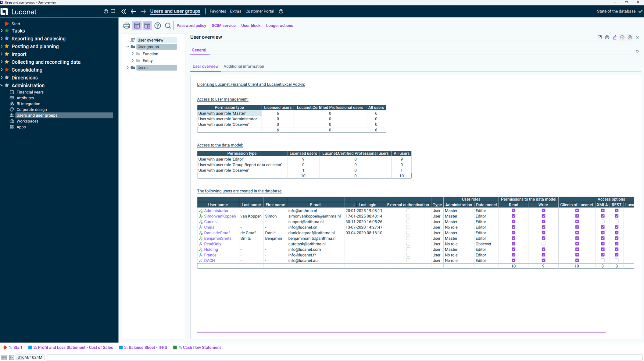Toggle External authentication for SimonvanKoppen

tap(408, 216)
